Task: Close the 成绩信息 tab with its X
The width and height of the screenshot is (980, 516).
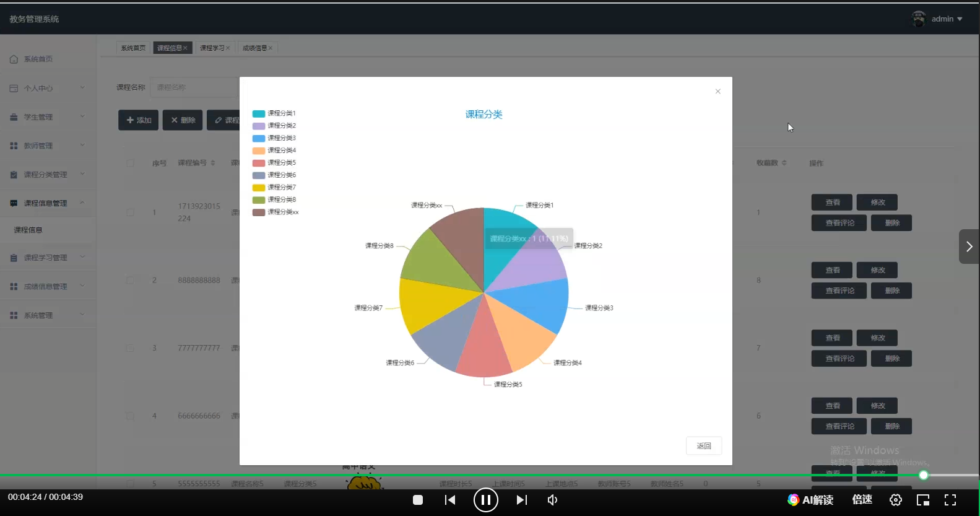Action: coord(271,48)
